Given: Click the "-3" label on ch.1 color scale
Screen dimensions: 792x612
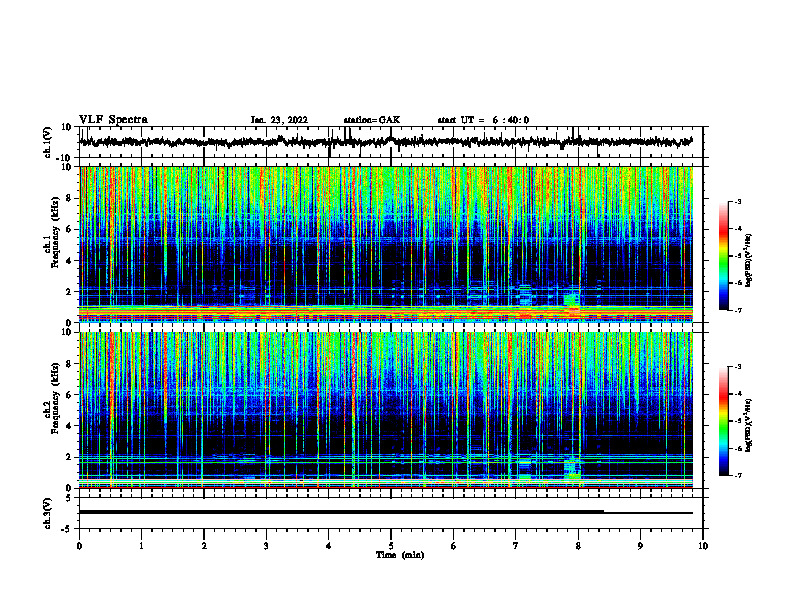Looking at the screenshot, I should tap(737, 202).
